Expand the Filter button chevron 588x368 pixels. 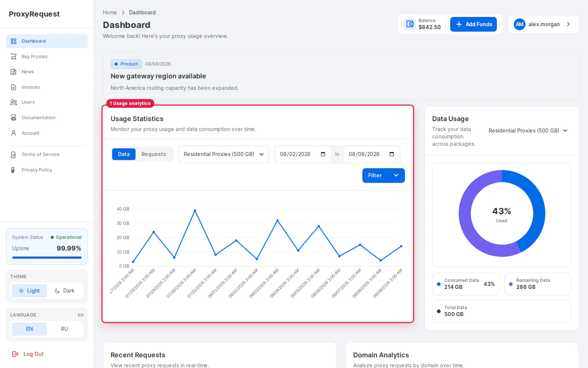coord(396,176)
